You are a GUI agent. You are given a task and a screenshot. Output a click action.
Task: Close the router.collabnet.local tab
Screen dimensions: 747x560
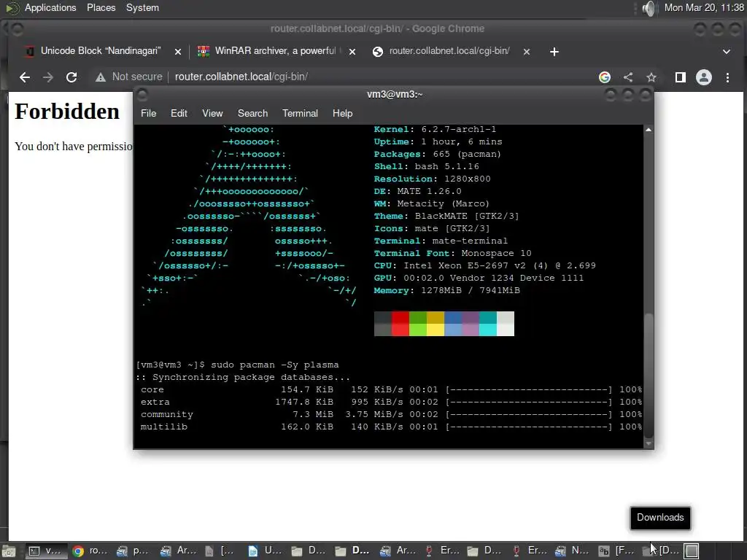coord(527,52)
